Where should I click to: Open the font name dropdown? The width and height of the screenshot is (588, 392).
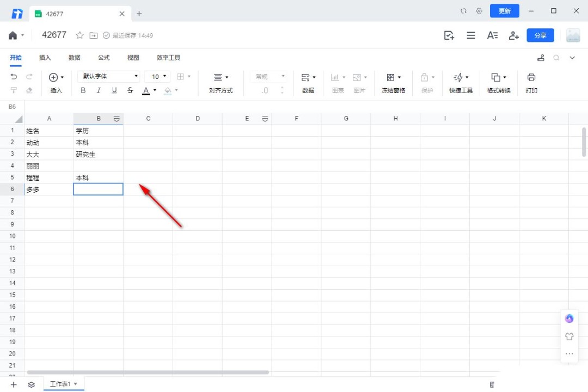(109, 77)
